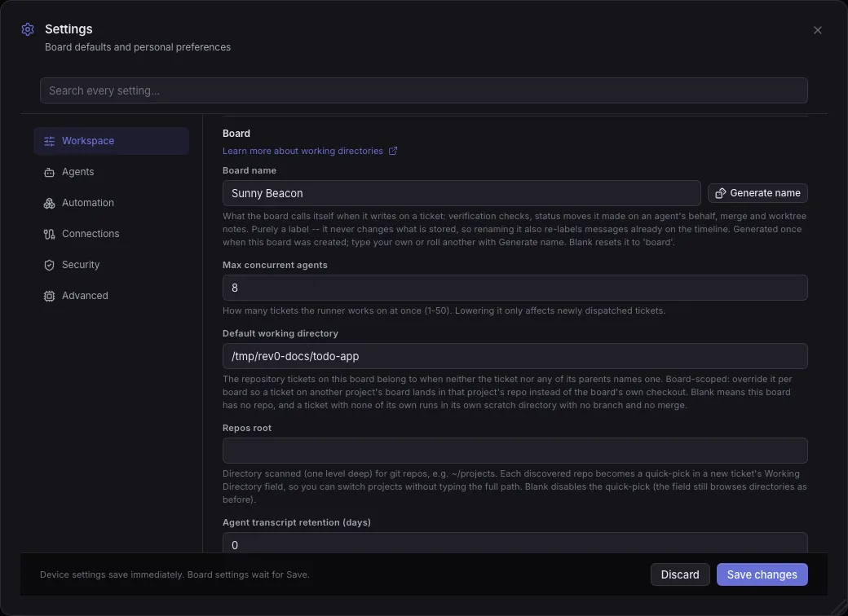Screen dimensions: 848x616
Task: Go to the Connections section
Action: coord(112,234)
